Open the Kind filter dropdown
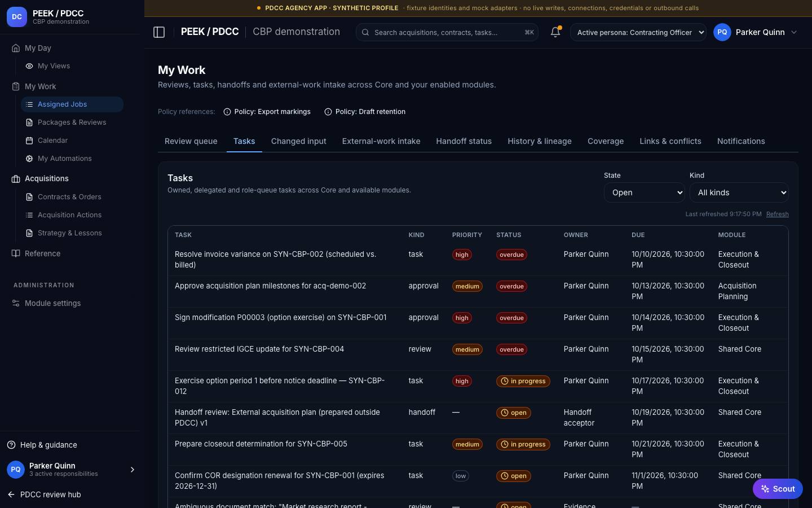The height and width of the screenshot is (508, 812). (739, 192)
